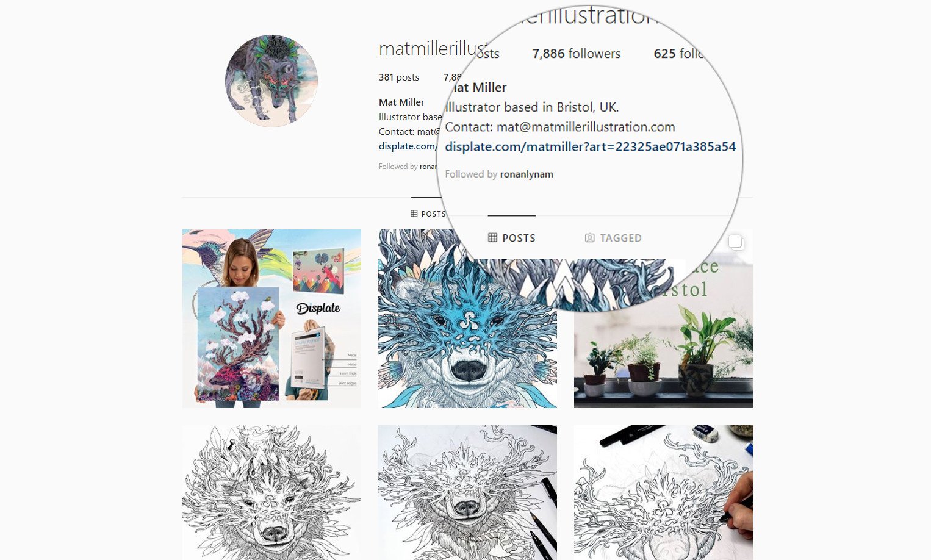Select the TAGGED person icon in magnified view

[x=590, y=238]
